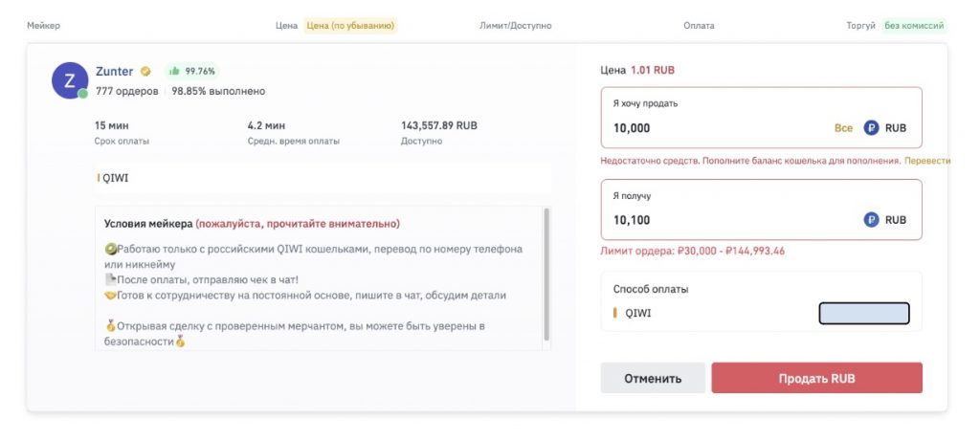
Task: Focus the Я получу amount field
Action: pos(761,209)
